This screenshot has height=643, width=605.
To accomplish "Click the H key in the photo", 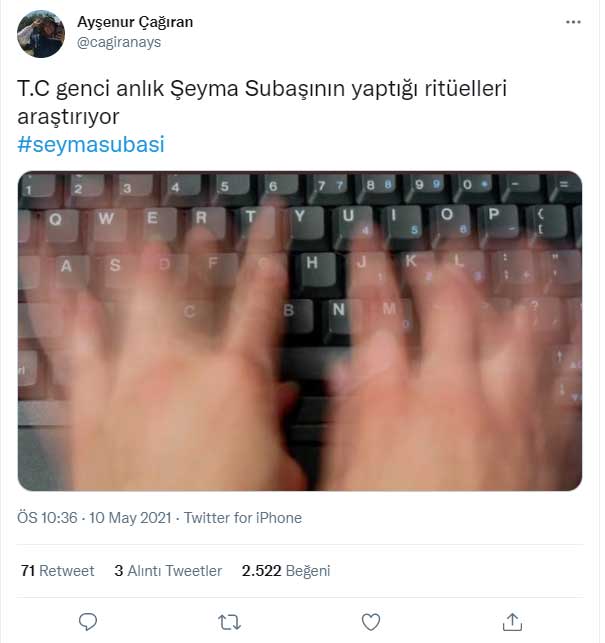I will (x=314, y=267).
